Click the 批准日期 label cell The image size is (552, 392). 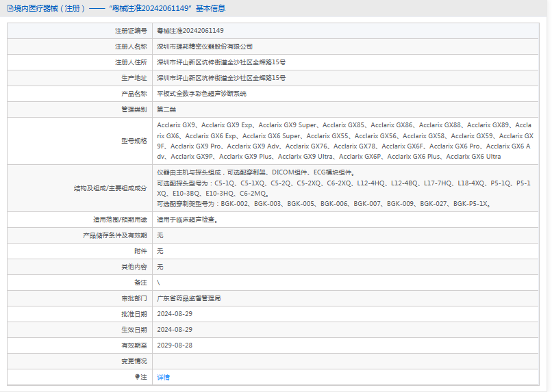pos(80,314)
